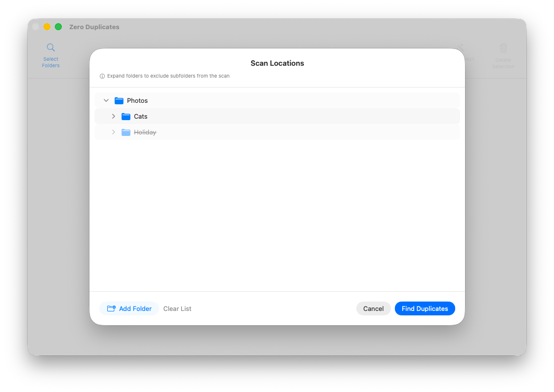554x392 pixels.
Task: Clear the scan locations list
Action: coord(177,308)
